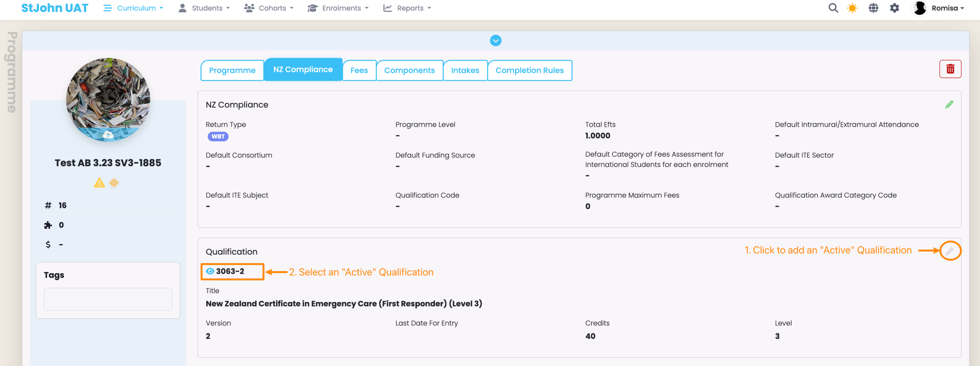
Task: Click the orange diamond badge icon
Action: (x=114, y=183)
